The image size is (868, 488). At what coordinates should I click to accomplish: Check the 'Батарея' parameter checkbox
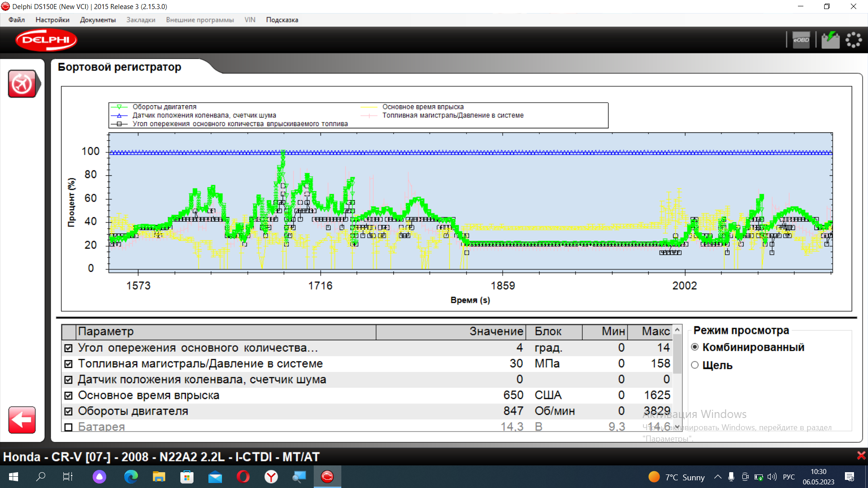[x=68, y=427]
